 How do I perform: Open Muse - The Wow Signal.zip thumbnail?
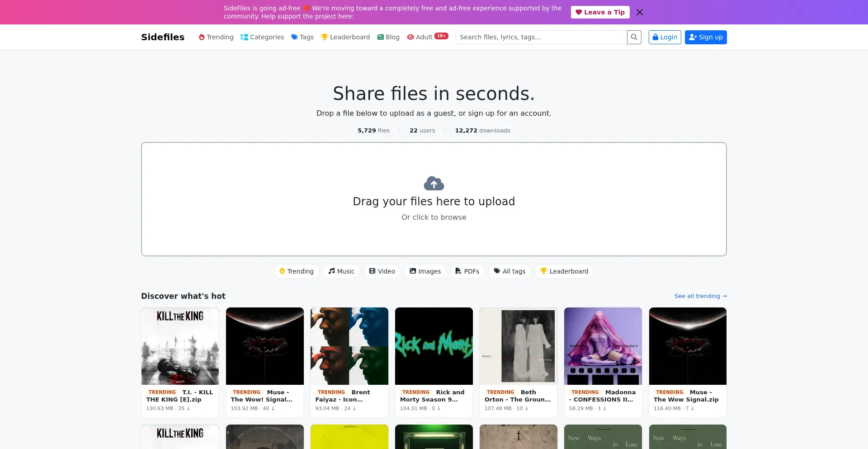point(688,346)
